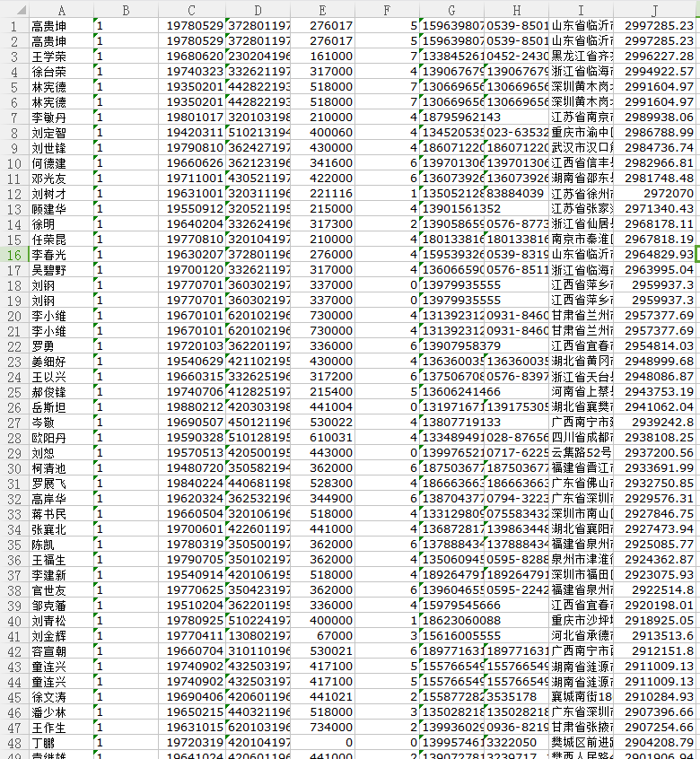
Task: Click cell with name 柯清池
Action: pos(61,468)
